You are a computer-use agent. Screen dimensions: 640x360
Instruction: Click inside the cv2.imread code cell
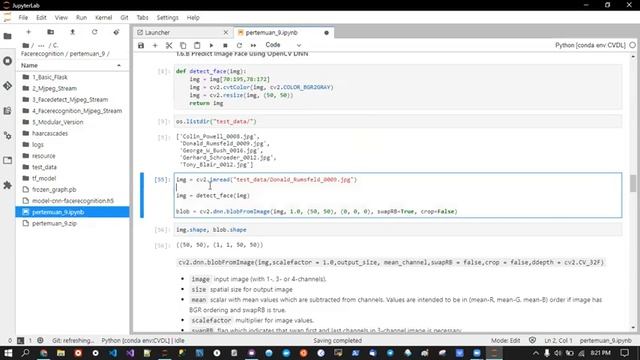coord(398,196)
